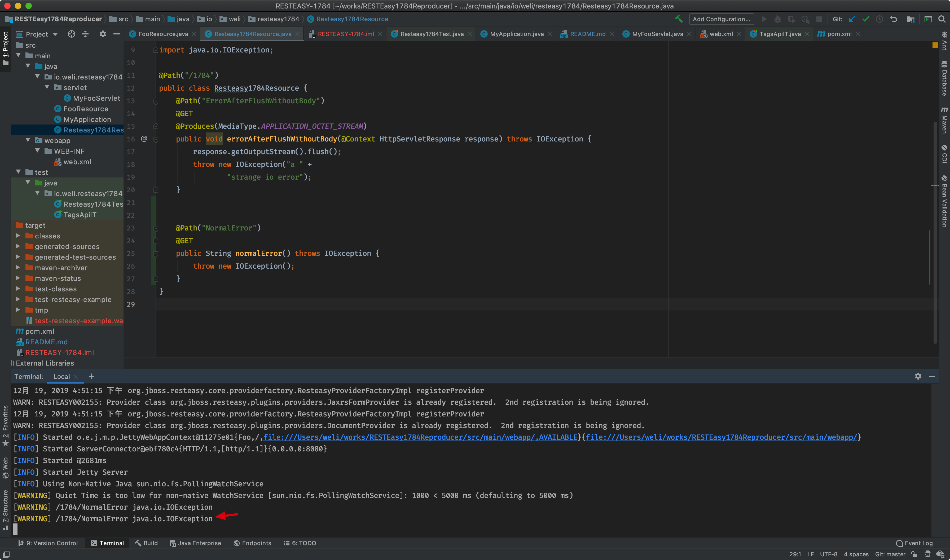Add a new terminal tab with plus icon
The height and width of the screenshot is (560, 950).
[91, 376]
